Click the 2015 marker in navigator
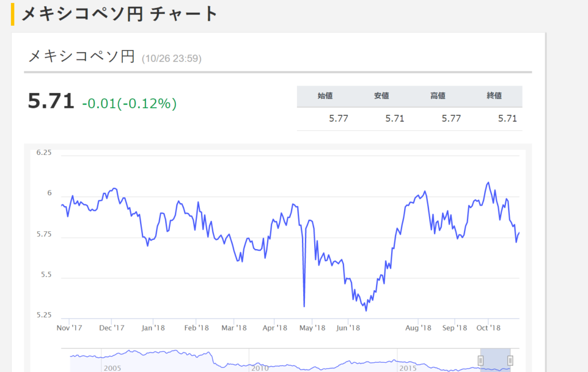 [x=408, y=368]
